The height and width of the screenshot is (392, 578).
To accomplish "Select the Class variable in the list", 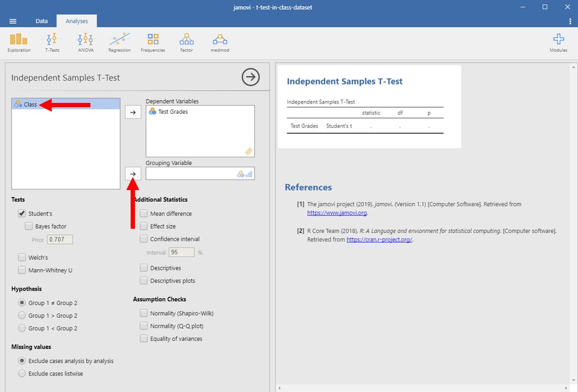I will point(30,105).
